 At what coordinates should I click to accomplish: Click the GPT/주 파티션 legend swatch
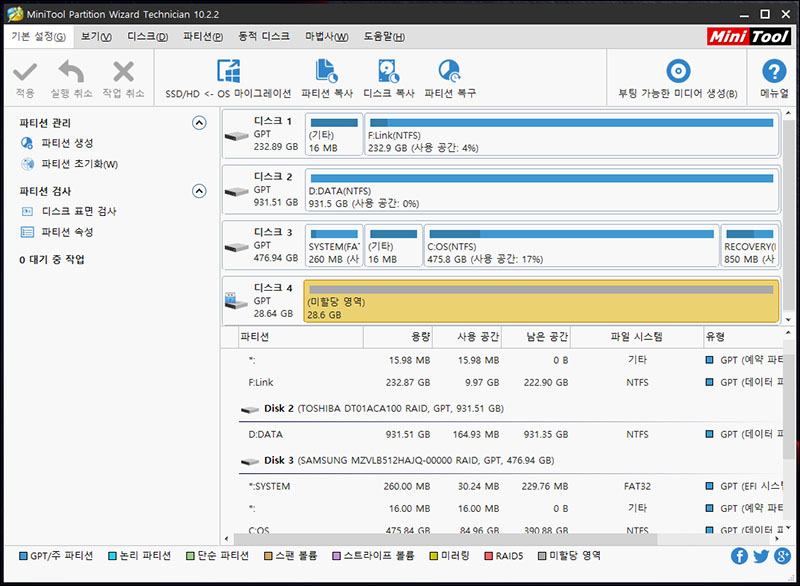[x=23, y=556]
